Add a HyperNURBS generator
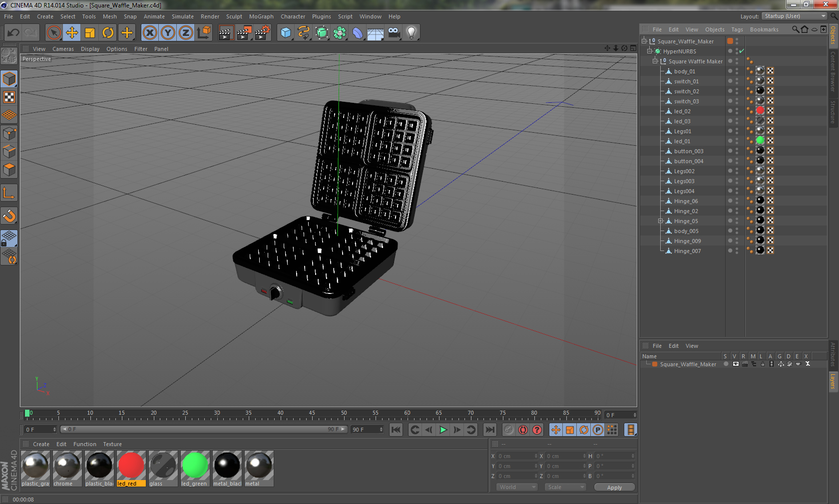This screenshot has width=839, height=504. [x=322, y=33]
